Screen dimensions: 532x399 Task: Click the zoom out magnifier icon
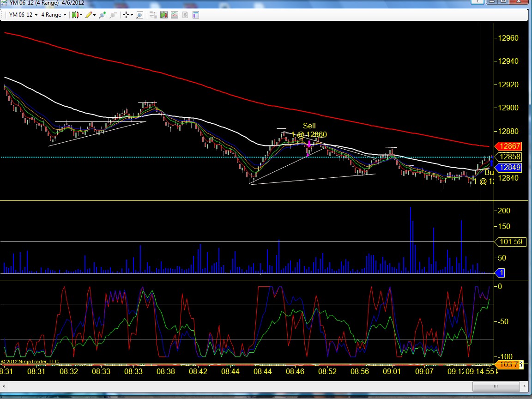click(x=113, y=15)
